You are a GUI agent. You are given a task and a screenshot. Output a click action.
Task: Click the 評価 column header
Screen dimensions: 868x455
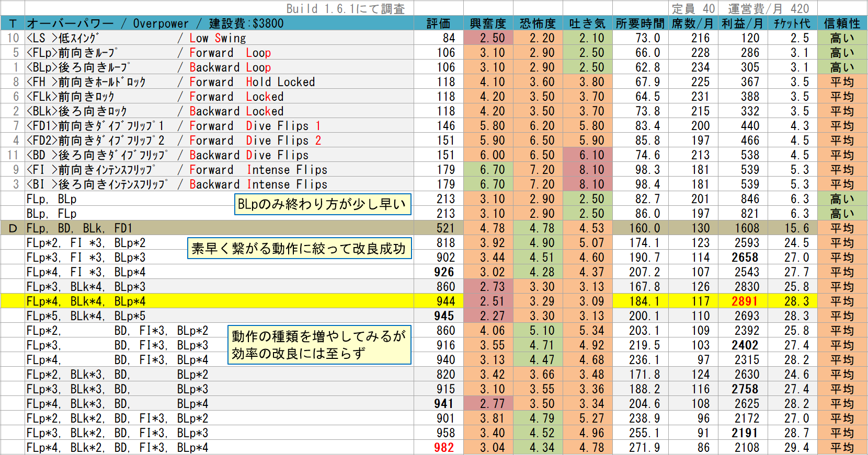pos(438,24)
